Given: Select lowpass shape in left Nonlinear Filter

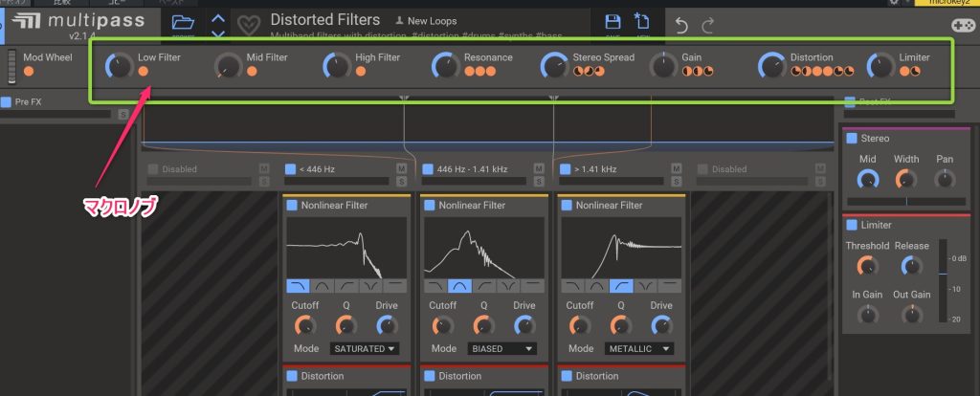Looking at the screenshot, I should 297,286.
